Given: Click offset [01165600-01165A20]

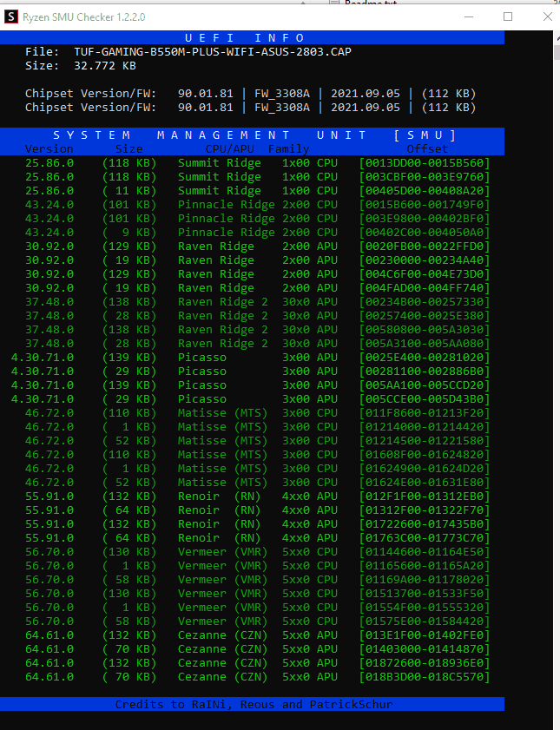Looking at the screenshot, I should point(424,566).
